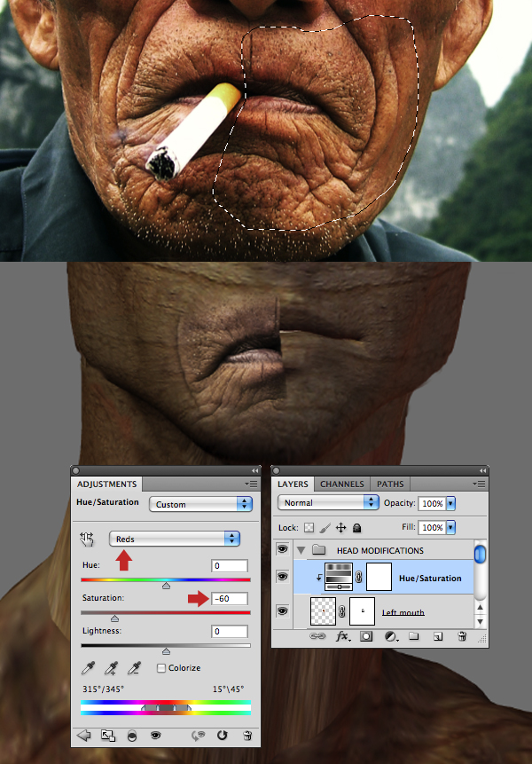Enable Lock transparent pixels
Screen dimensions: 532x764
309,528
